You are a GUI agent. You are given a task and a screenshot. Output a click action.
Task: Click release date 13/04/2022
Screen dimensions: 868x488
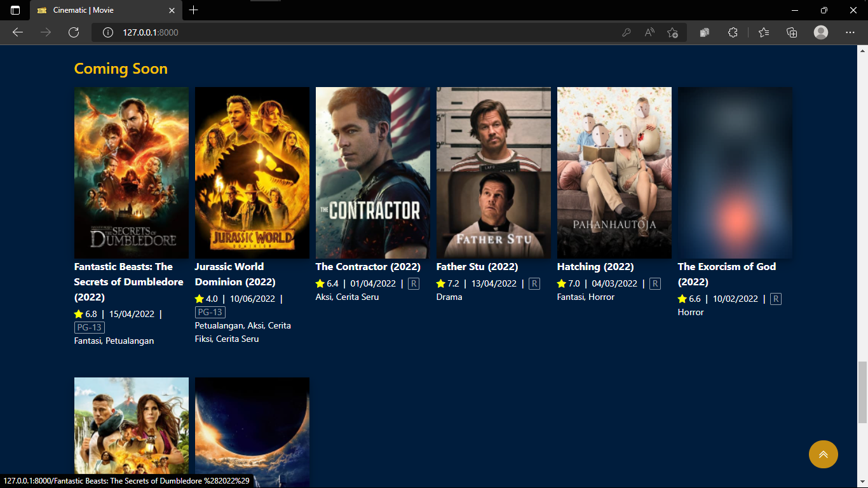[494, 283]
